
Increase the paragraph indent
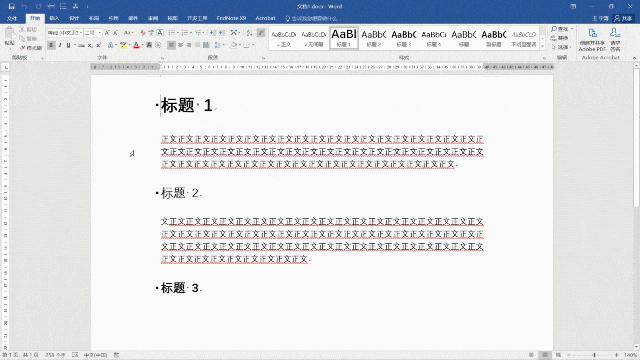[222, 33]
